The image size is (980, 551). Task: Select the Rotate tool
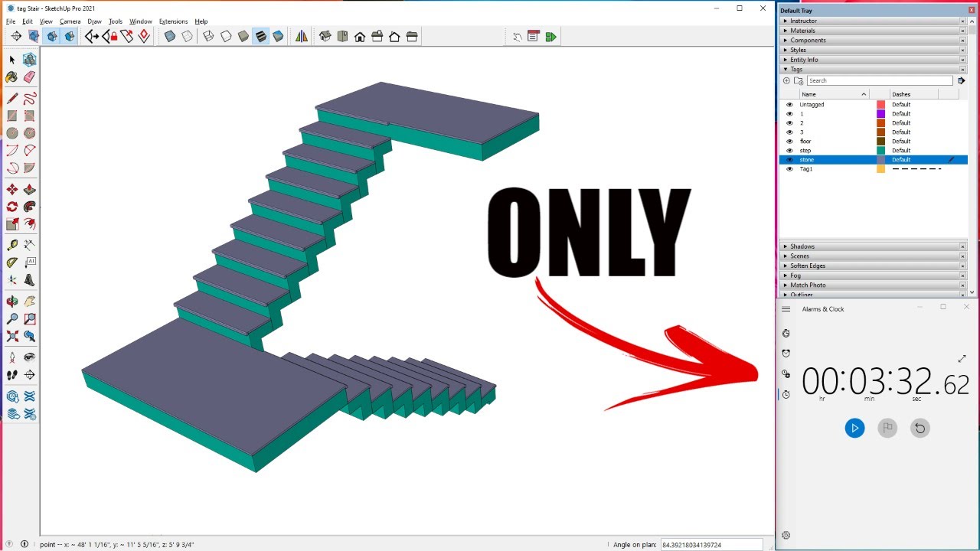[12, 207]
